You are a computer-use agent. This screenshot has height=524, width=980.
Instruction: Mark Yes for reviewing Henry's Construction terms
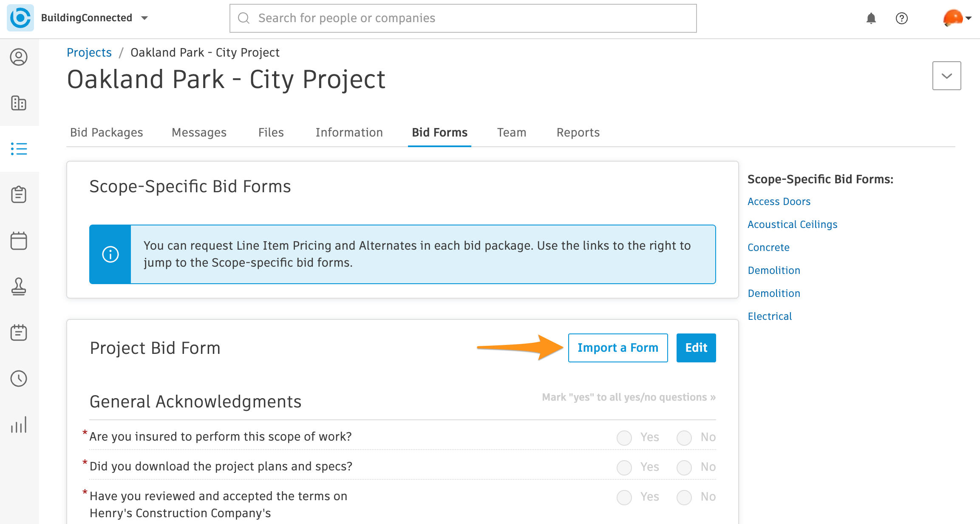624,497
